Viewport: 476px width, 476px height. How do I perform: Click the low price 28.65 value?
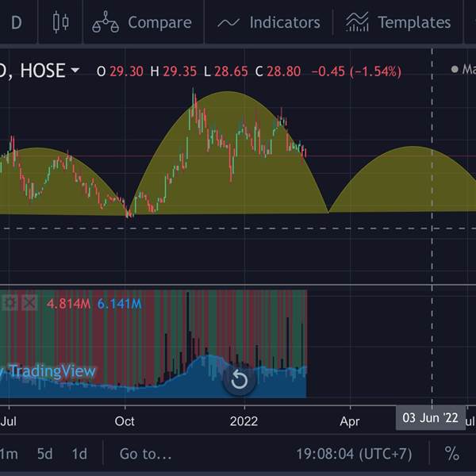[231, 71]
